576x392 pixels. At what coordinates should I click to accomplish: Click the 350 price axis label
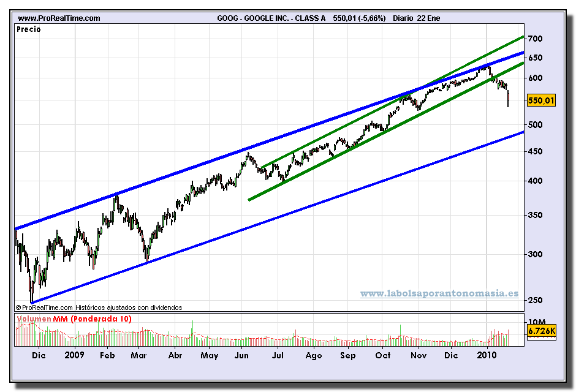pyautogui.click(x=535, y=215)
